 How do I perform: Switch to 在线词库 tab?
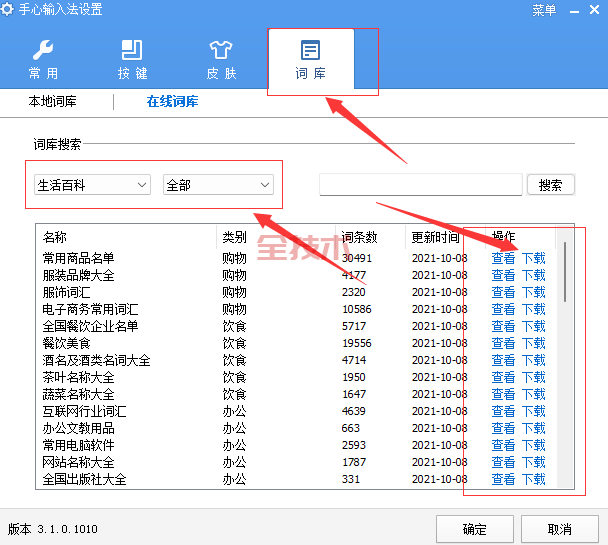173,102
